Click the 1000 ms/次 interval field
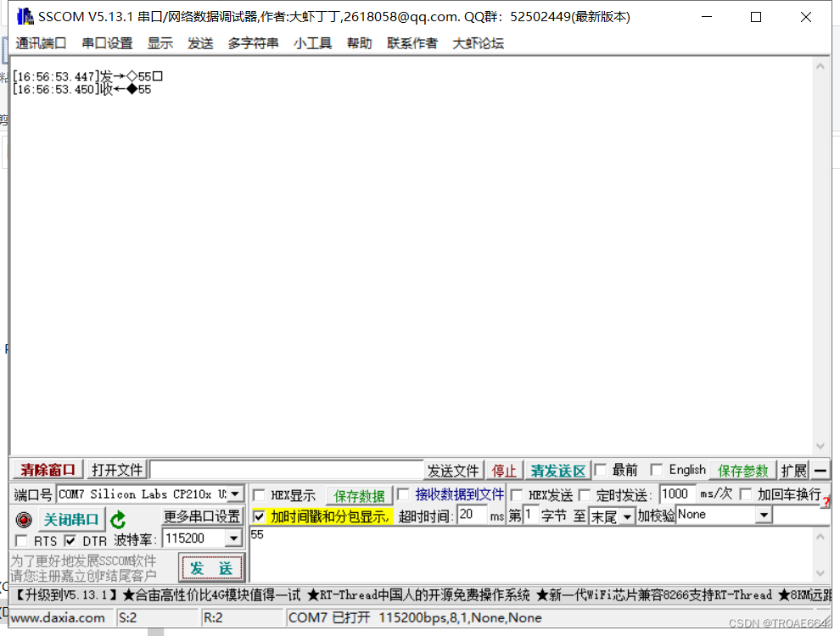This screenshot has width=840, height=636. [x=678, y=494]
